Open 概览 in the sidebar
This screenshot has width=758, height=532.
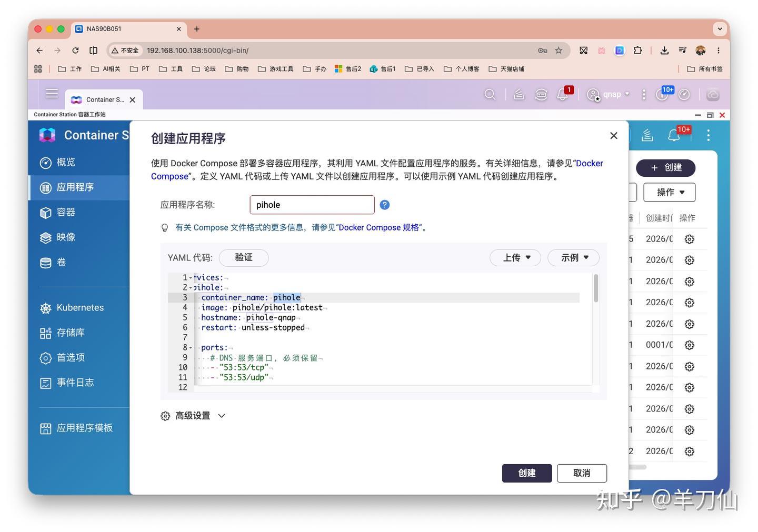pyautogui.click(x=79, y=162)
